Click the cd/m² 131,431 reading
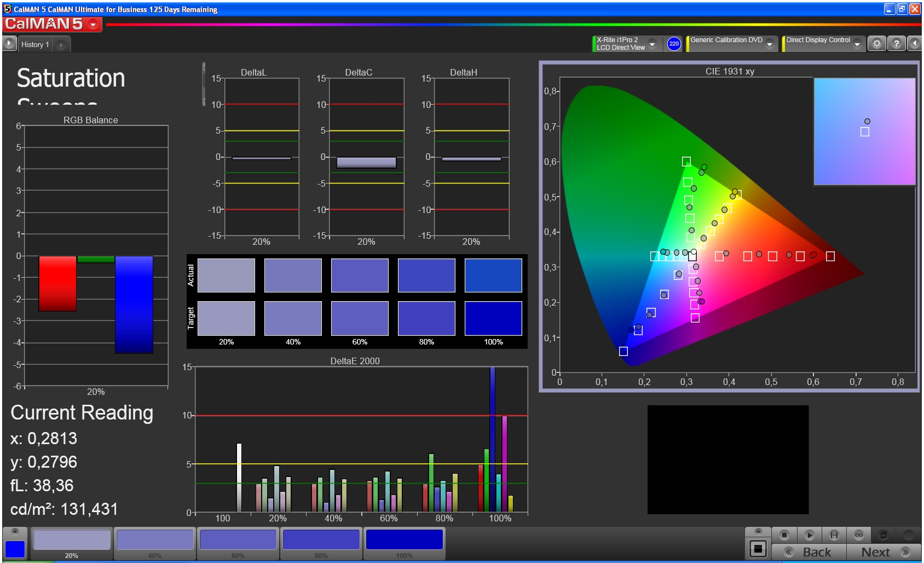The width and height of the screenshot is (924, 563). (64, 509)
